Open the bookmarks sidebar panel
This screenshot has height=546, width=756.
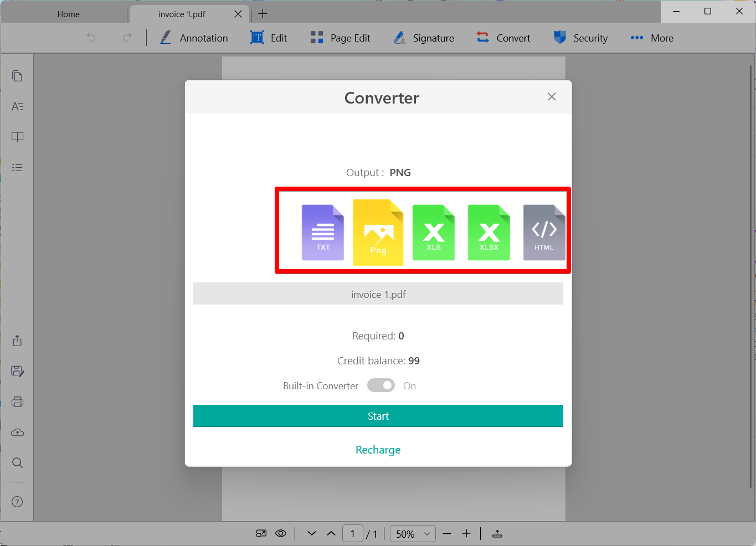pos(17,137)
